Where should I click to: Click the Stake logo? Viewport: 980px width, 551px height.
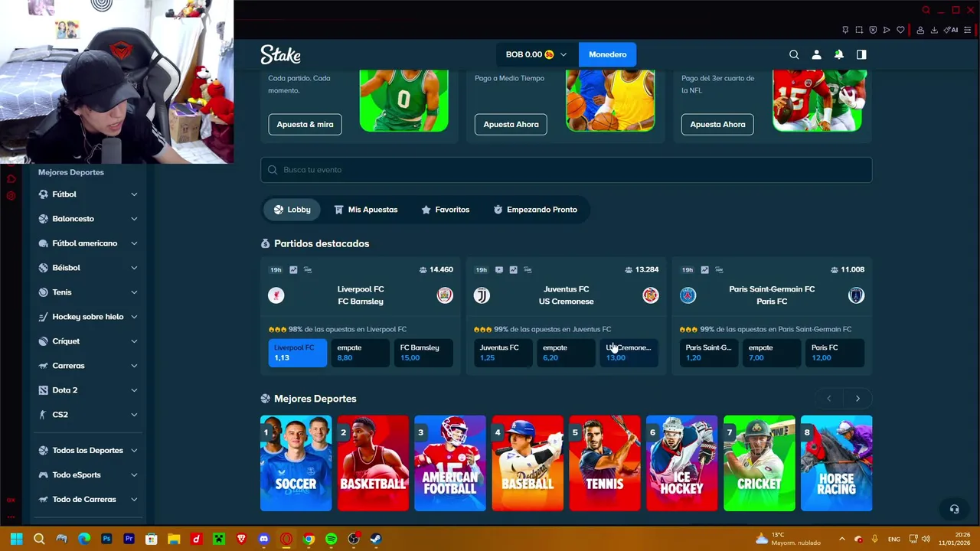pos(280,54)
